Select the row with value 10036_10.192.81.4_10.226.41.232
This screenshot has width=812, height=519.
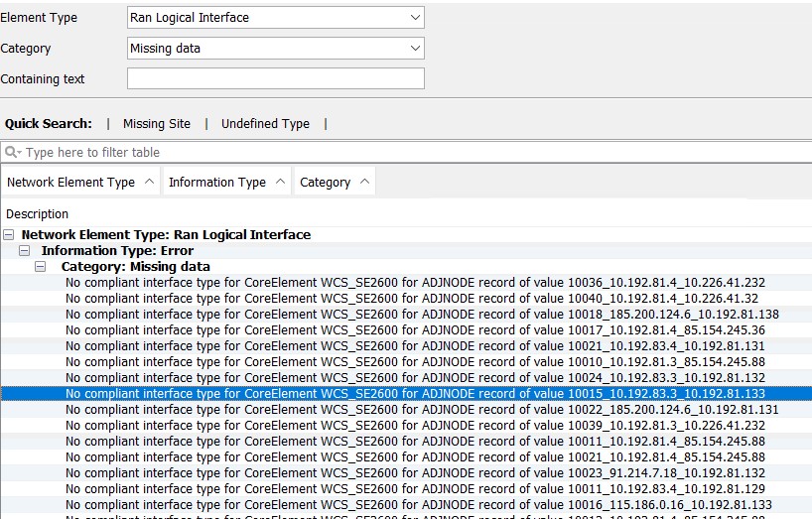click(415, 283)
